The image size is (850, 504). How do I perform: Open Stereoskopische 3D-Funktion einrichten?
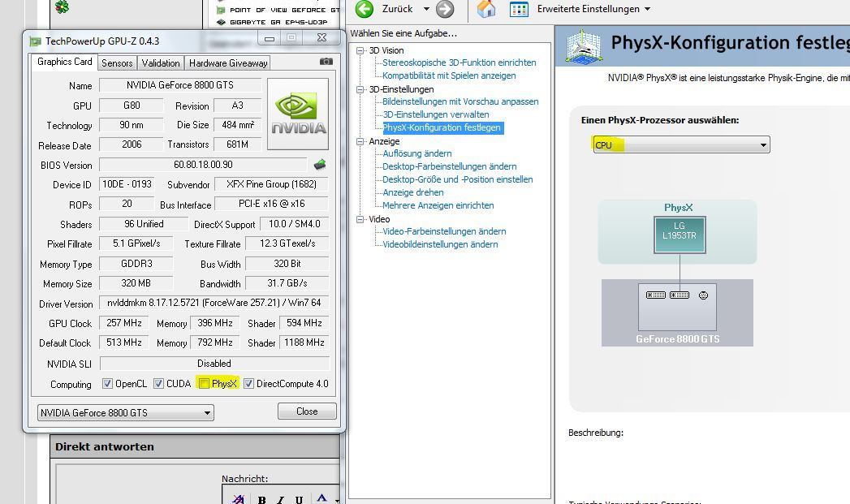click(460, 62)
